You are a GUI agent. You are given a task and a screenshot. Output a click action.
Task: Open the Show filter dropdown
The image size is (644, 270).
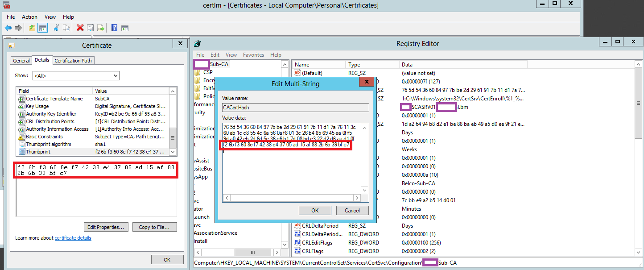tap(75, 76)
